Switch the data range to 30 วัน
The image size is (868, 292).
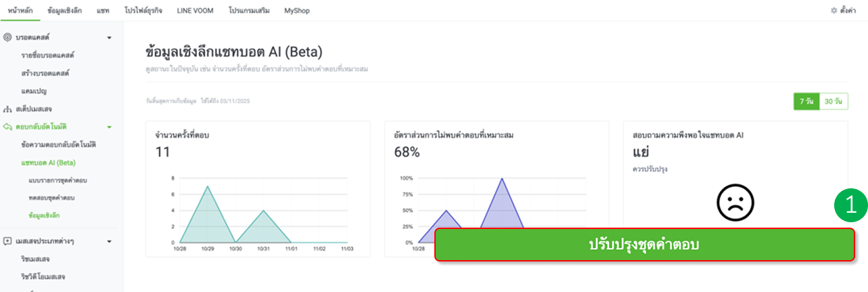pyautogui.click(x=833, y=102)
